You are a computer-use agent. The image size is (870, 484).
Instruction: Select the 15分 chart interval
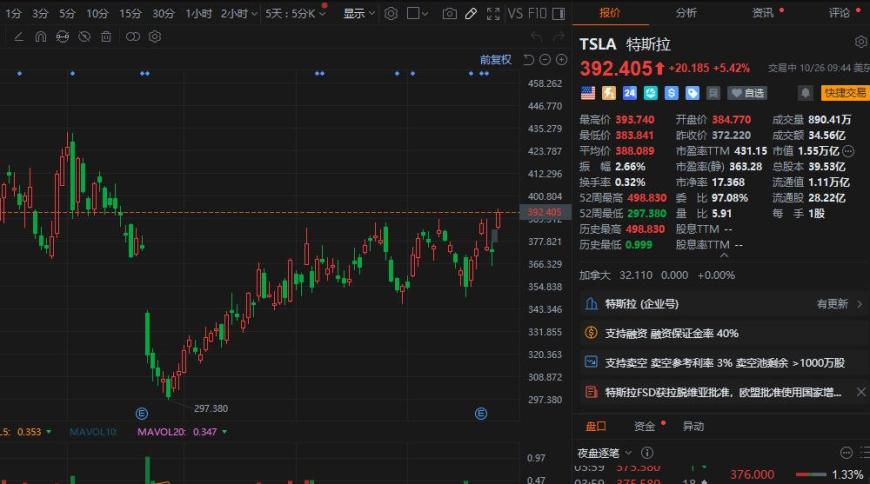click(x=130, y=13)
